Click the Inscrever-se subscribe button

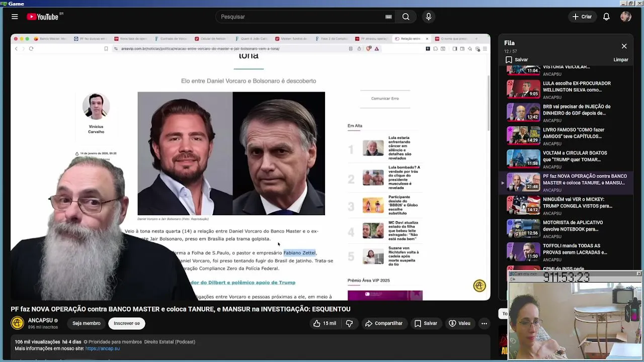tap(127, 323)
